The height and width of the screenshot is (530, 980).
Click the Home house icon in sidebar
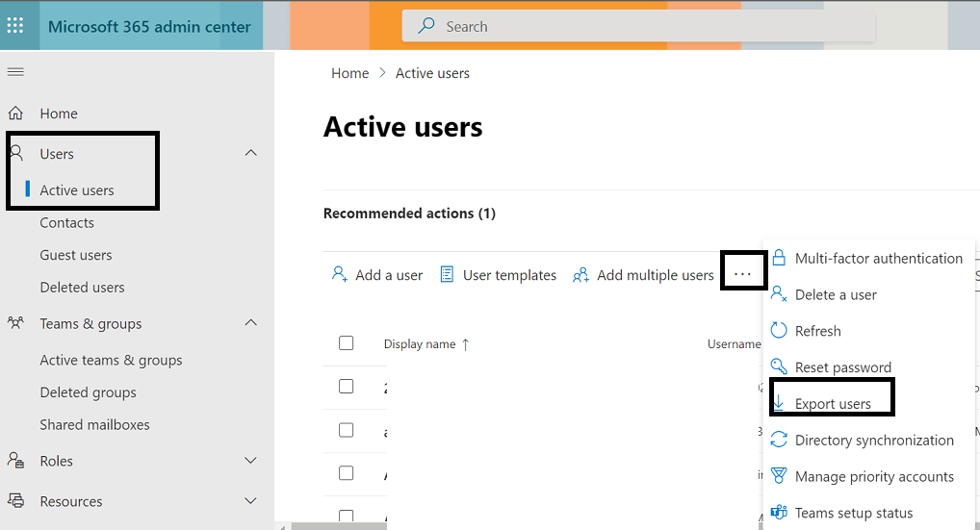15,113
